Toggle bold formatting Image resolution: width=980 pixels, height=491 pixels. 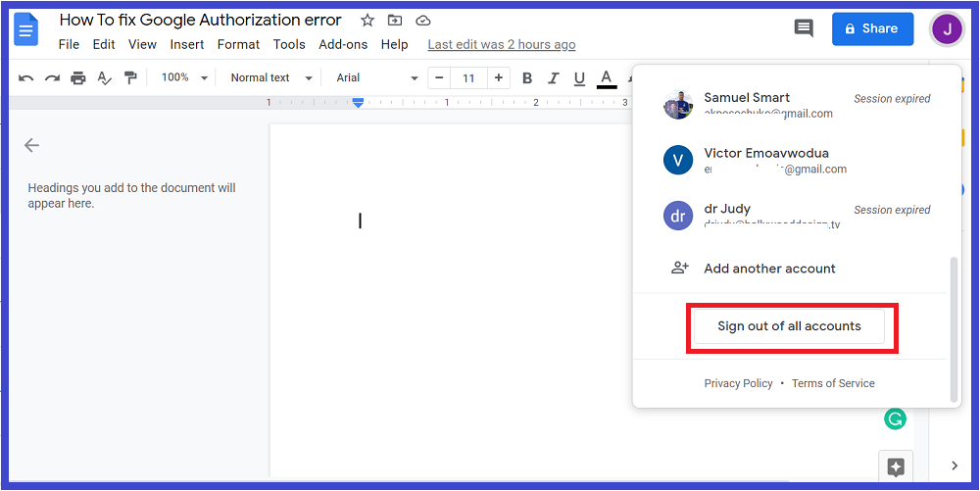[x=527, y=78]
